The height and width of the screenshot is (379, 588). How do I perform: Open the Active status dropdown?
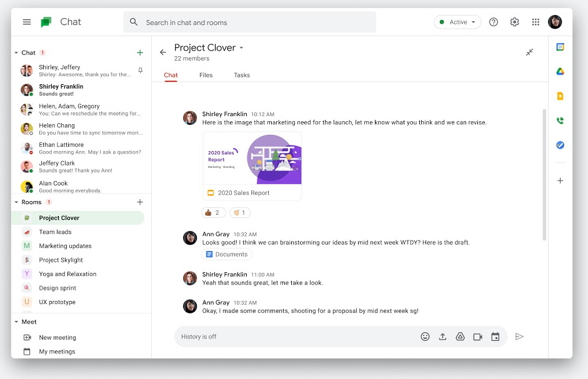457,21
